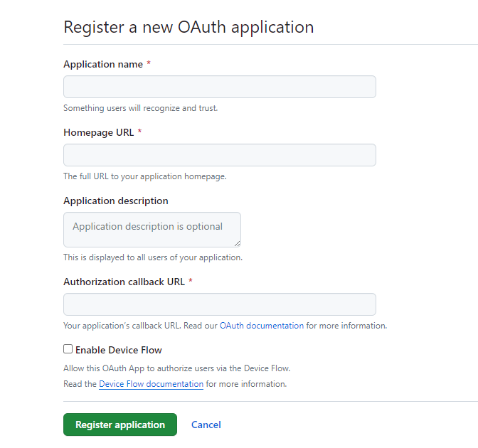Click the Homepage URL label
This screenshot has width=478, height=448.
[98, 132]
